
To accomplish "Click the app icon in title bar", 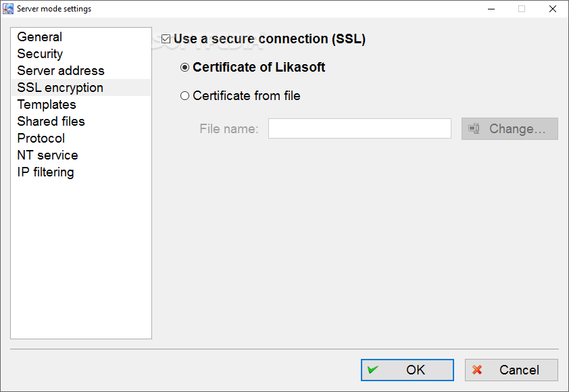I will point(8,9).
